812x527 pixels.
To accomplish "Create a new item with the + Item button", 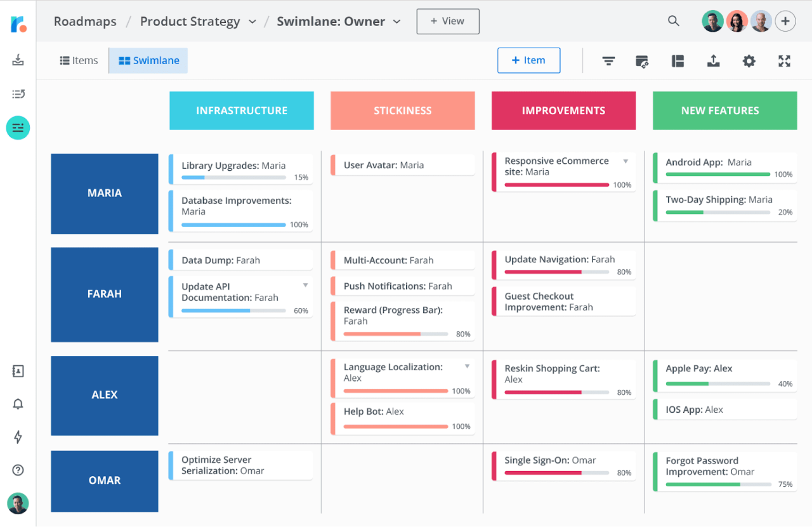I will tap(528, 60).
